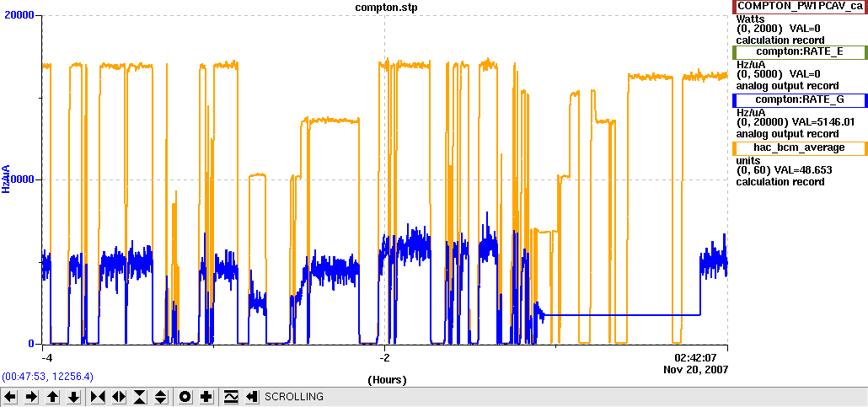Zoom in horizontally with bowtie icon
Viewport: 868px width, 407px height.
click(x=98, y=397)
